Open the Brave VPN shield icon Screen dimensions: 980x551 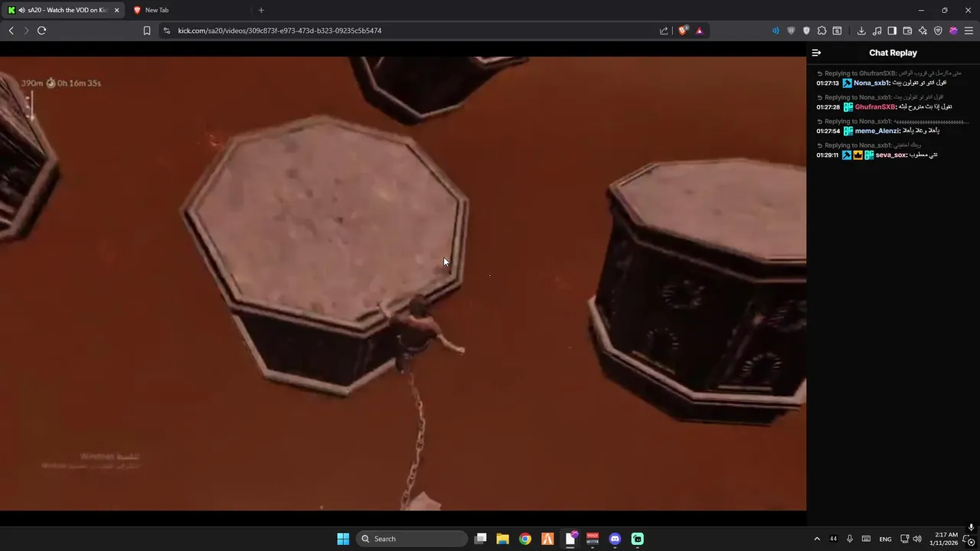pyautogui.click(x=938, y=31)
